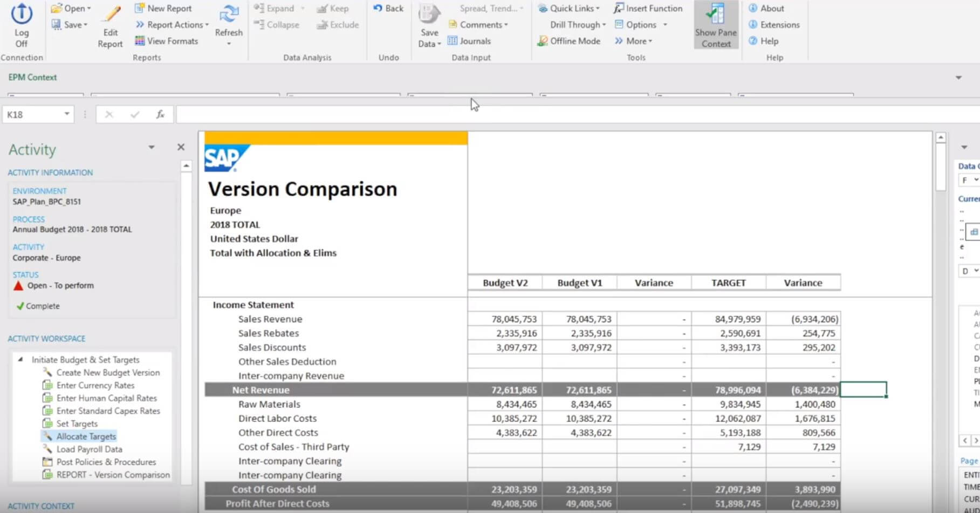Collapse the EPM Context bar arrow
980x513 pixels.
point(958,78)
